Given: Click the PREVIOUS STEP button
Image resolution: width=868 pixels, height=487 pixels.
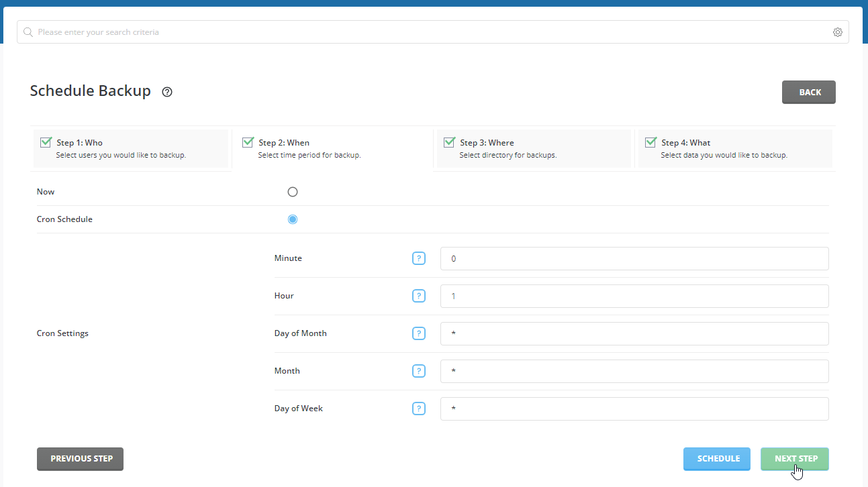Looking at the screenshot, I should [80, 459].
